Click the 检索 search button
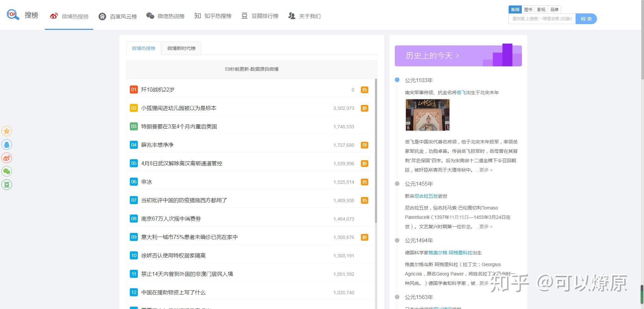Image resolution: width=644 pixels, height=309 pixels. pyautogui.click(x=586, y=19)
